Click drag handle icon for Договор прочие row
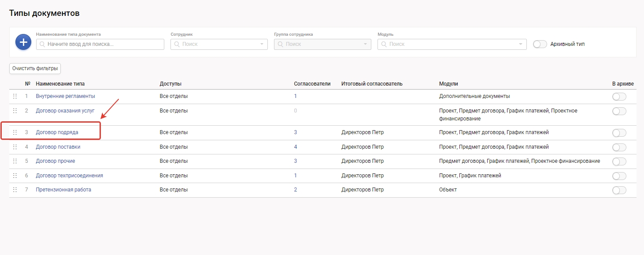Viewport: 644px width, 255px height. click(x=15, y=161)
